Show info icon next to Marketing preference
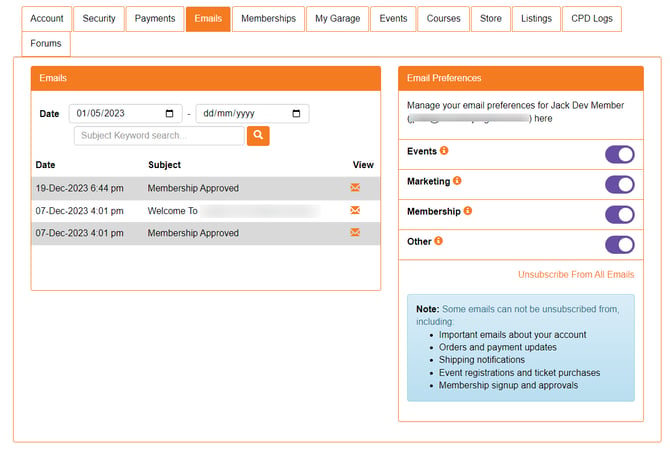Image resolution: width=670 pixels, height=452 pixels. (x=457, y=181)
